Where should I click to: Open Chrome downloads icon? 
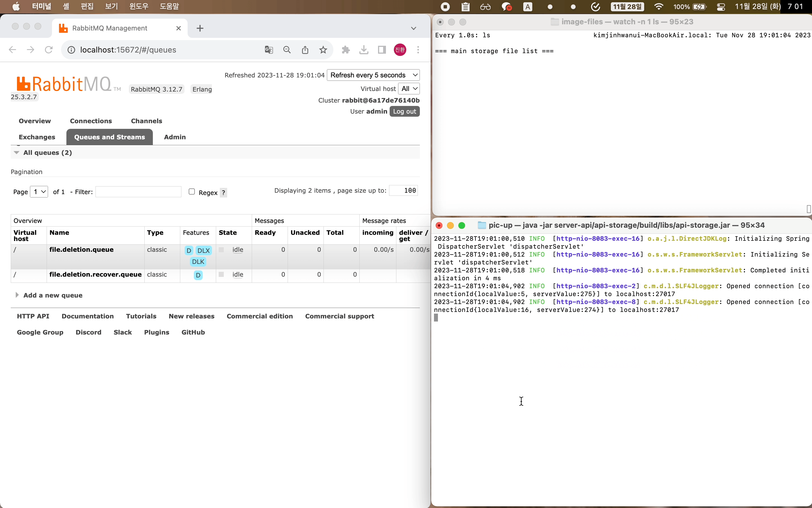tap(364, 50)
